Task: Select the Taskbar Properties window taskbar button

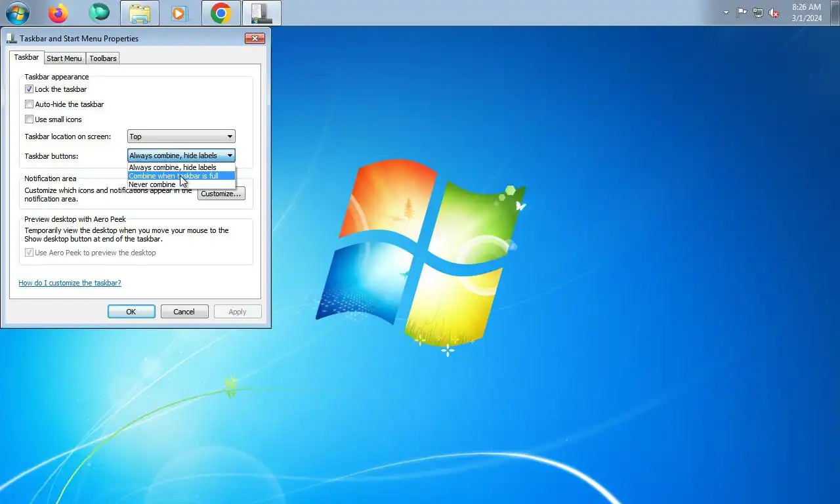Action: tap(262, 13)
